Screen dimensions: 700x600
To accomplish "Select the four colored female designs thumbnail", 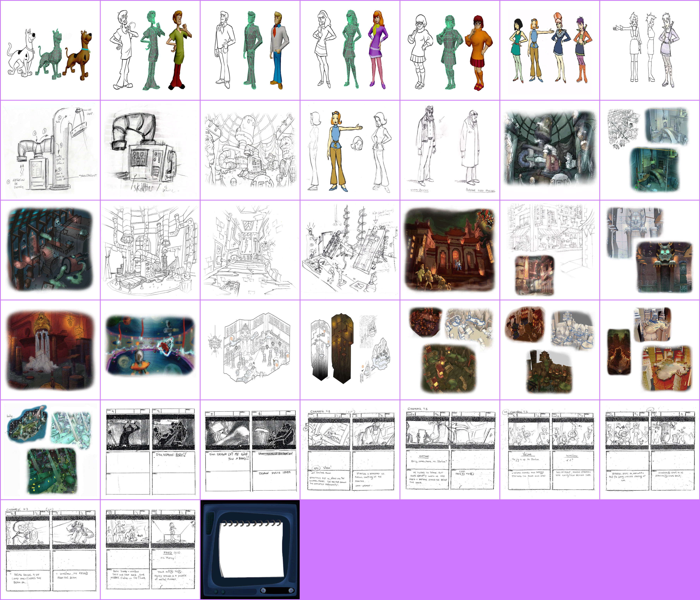I will [550, 50].
